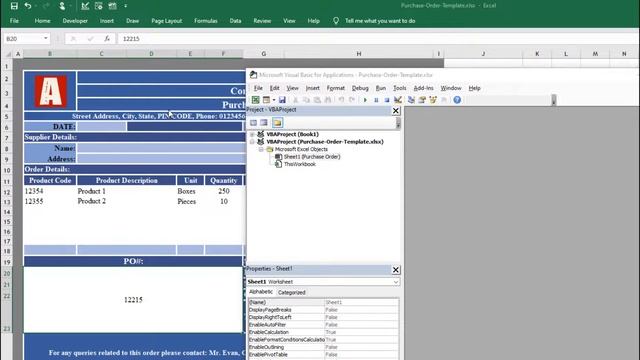Screen dimensions: 640x360
Task: Click Tell me lightbulb icon
Action: tap(336, 21)
